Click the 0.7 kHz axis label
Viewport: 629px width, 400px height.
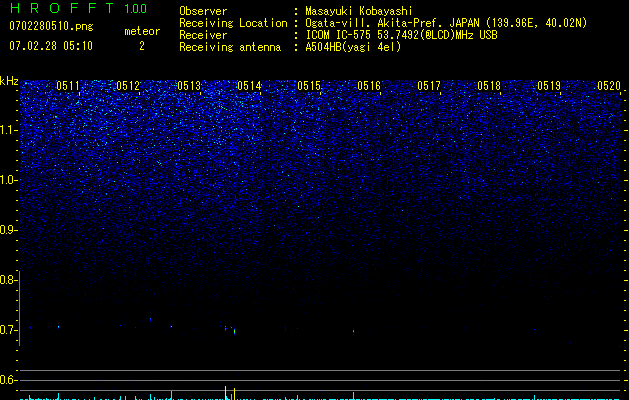coord(8,330)
